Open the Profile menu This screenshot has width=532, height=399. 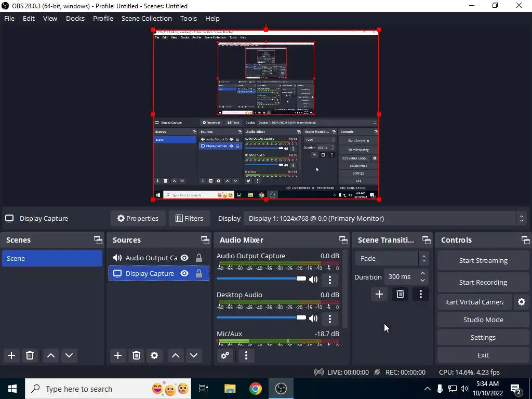click(x=103, y=18)
